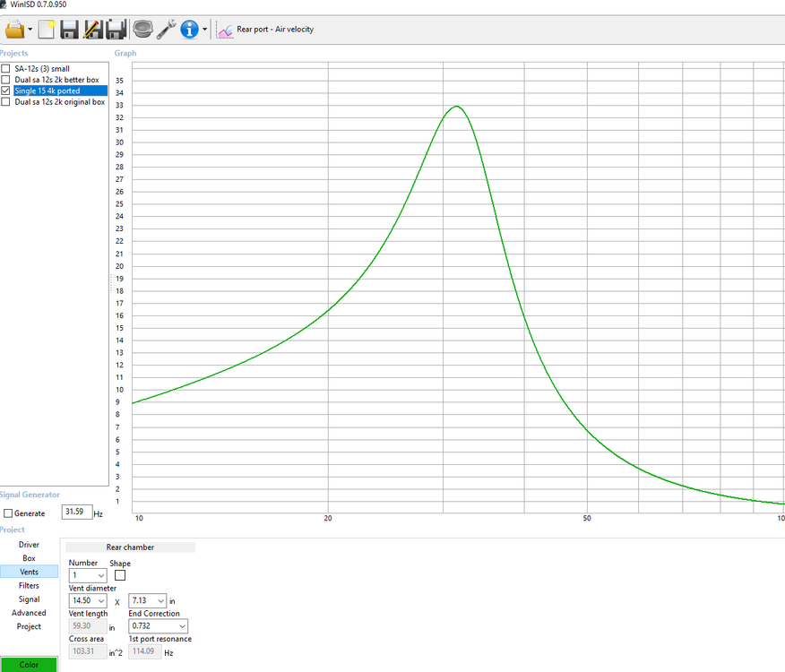Uncheck the Single 15 4k ported checkbox
The height and width of the screenshot is (672, 785).
tap(5, 90)
